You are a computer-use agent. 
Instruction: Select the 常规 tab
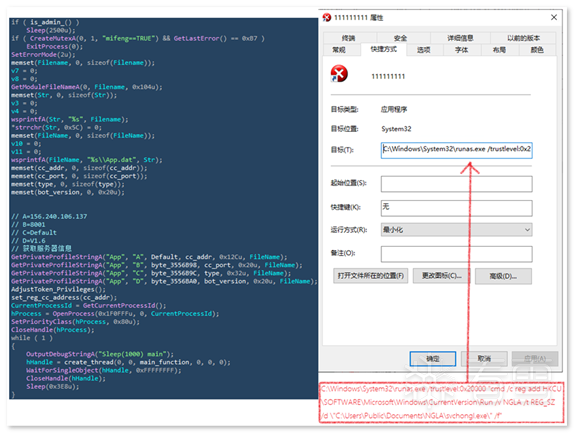[x=339, y=50]
